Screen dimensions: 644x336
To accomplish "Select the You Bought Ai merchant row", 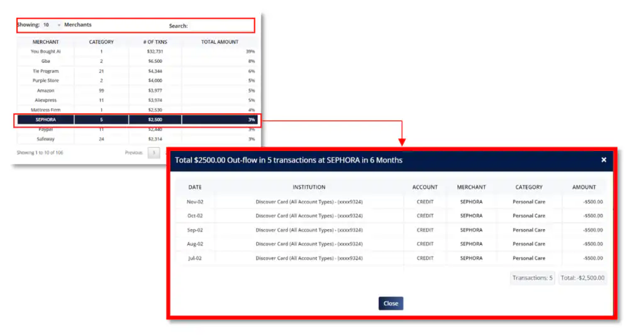I will coord(136,52).
